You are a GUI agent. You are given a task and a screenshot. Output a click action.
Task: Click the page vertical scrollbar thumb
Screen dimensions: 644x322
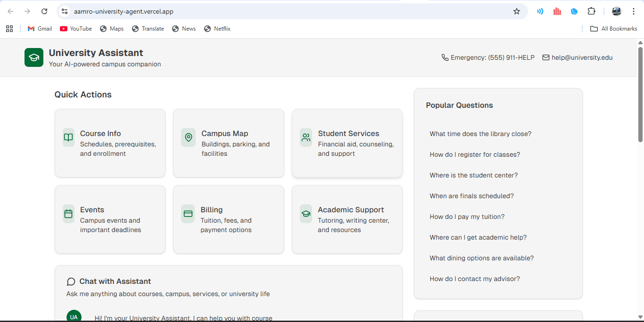pos(640,94)
